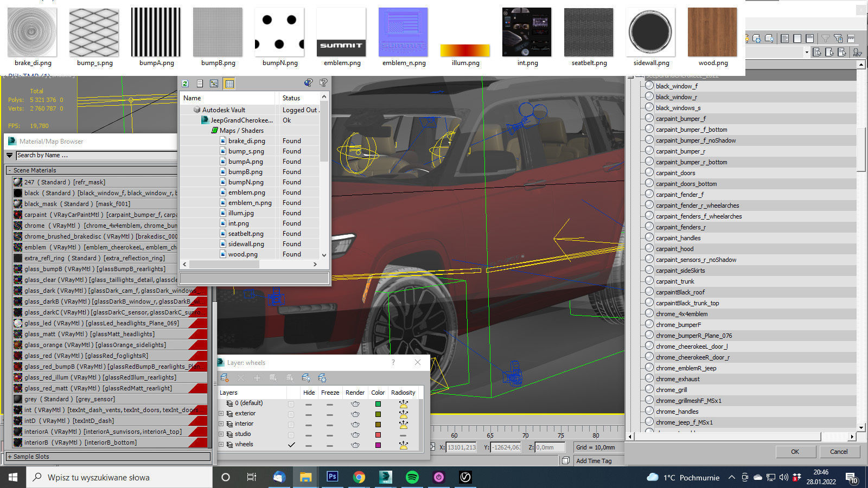Click the box with snowflake icon
Image resolution: width=868 pixels, height=488 pixels.
pyautogui.click(x=756, y=38)
